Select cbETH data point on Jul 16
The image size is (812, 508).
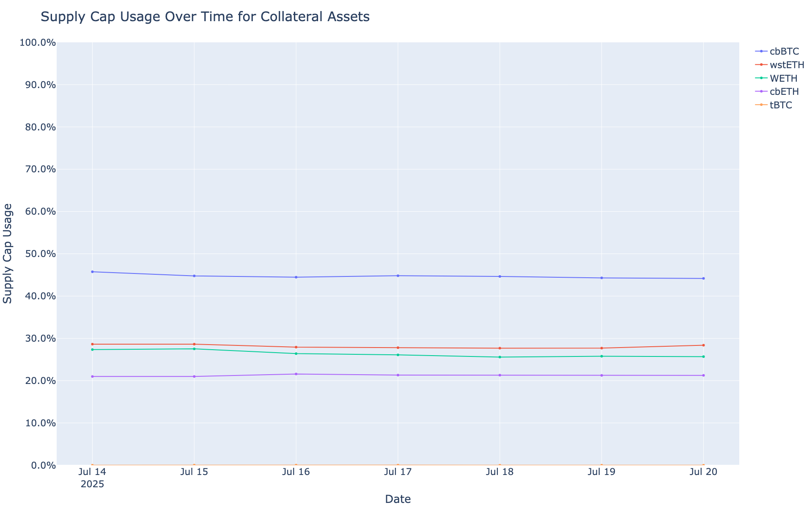296,374
